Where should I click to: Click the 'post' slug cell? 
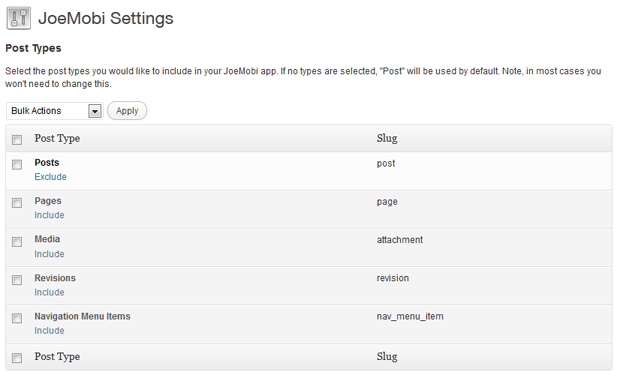click(386, 164)
